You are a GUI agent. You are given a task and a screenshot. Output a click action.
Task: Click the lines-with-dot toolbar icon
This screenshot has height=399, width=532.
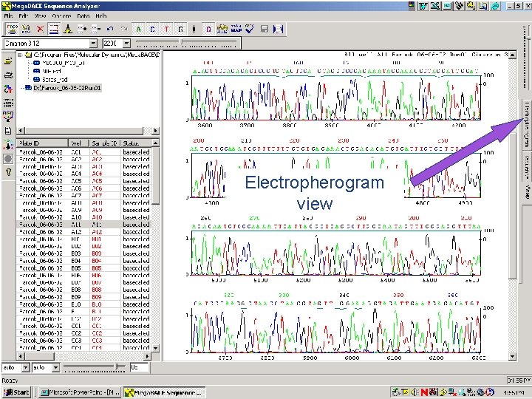[x=82, y=29]
